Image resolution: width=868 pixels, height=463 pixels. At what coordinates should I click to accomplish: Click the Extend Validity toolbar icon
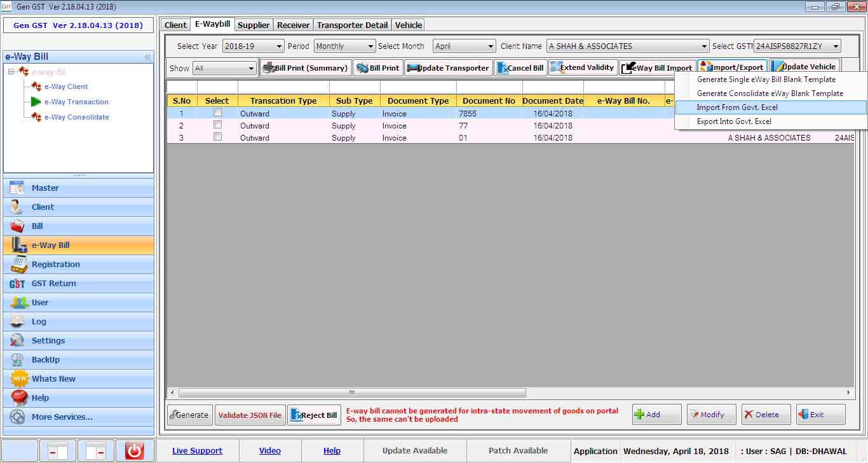pyautogui.click(x=555, y=67)
